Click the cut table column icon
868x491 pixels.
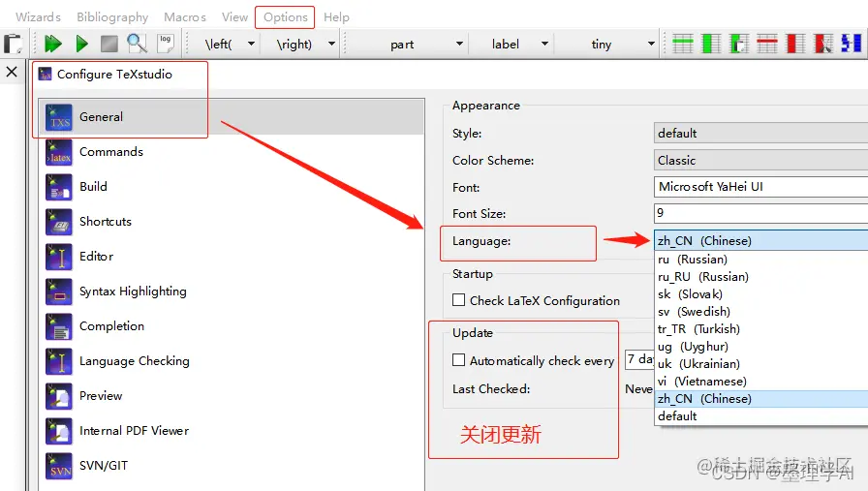823,44
